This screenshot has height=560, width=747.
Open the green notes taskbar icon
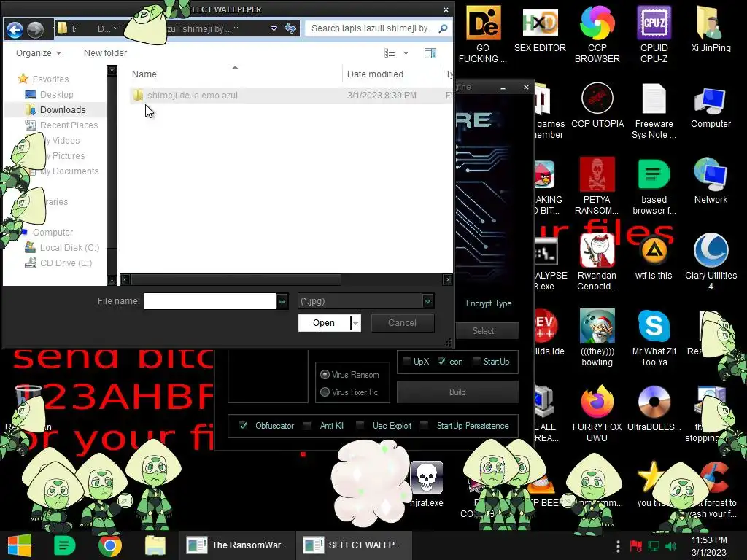[x=65, y=545]
